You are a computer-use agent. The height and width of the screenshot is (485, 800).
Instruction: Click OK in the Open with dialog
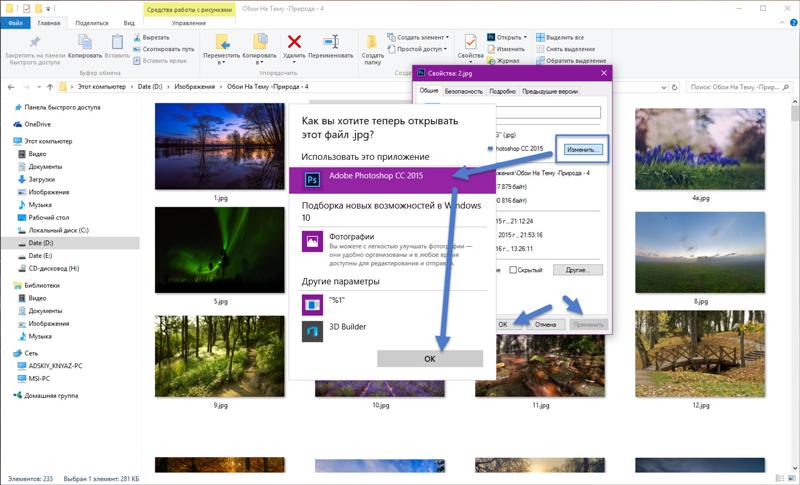(430, 359)
